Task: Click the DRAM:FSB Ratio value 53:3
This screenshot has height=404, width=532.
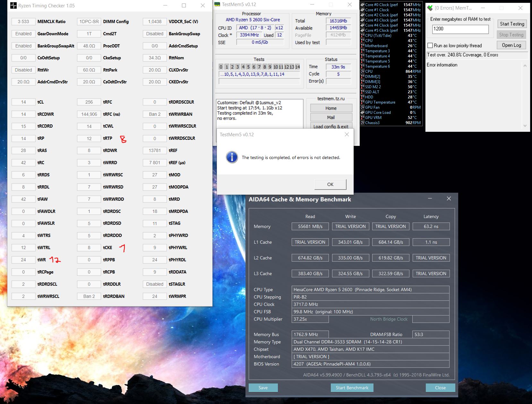Action: coord(431,334)
